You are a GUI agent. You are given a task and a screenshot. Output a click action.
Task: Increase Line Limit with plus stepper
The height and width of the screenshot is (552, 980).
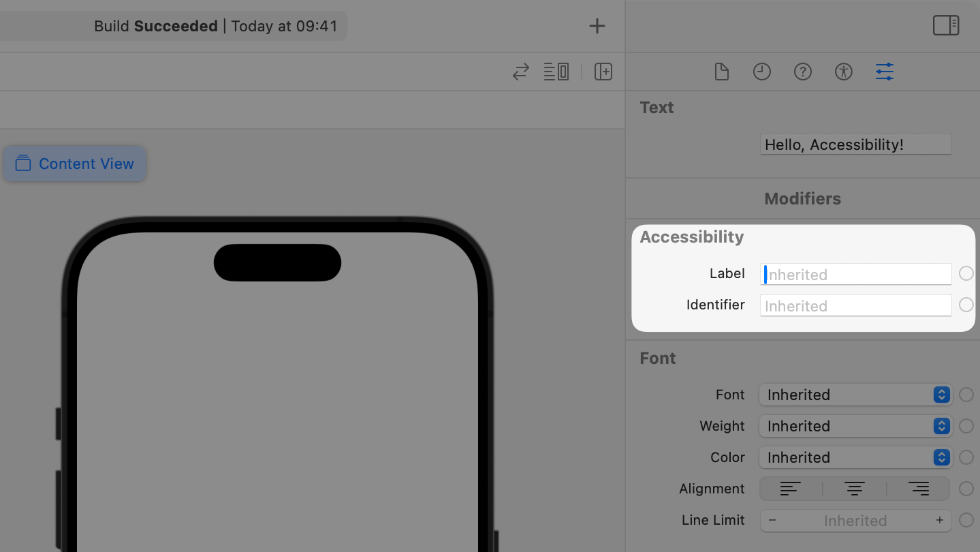[x=940, y=520]
